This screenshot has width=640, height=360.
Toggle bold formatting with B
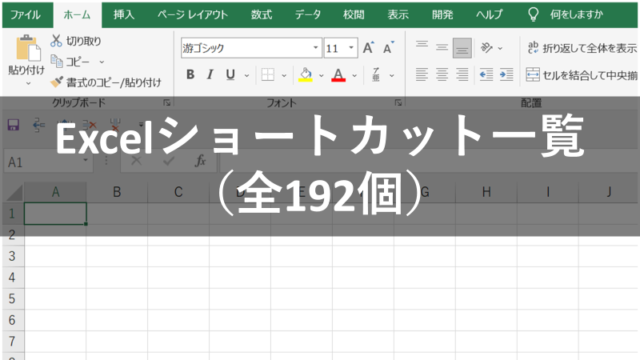coord(190,75)
